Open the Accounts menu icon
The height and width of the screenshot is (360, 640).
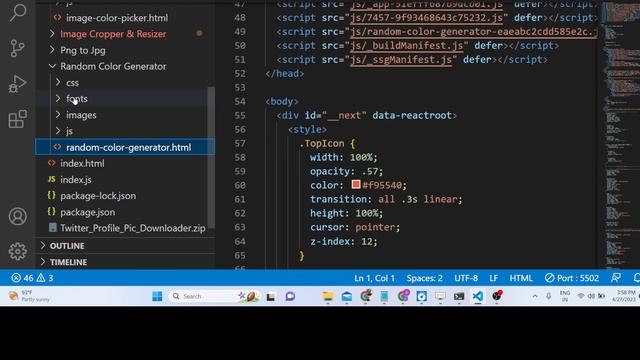coord(18,216)
